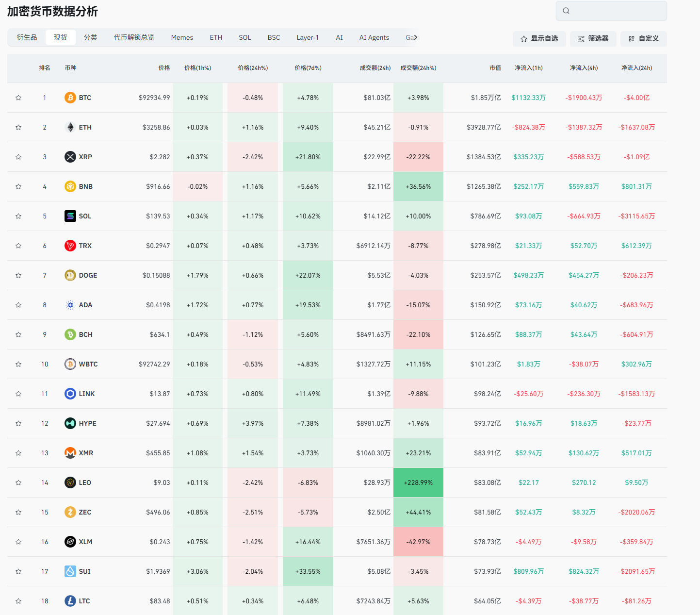Sort by 市值 column header
Screen dimensions: 700x615
[495, 68]
